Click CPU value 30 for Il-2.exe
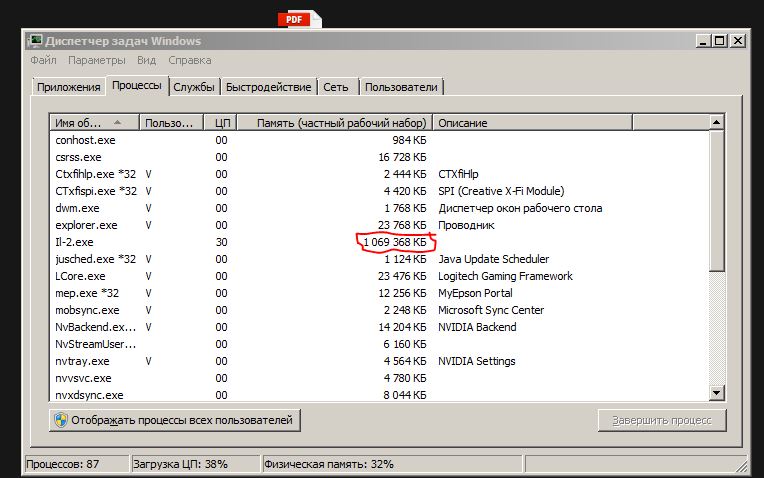Viewport: 764px width, 478px height. pyautogui.click(x=221, y=242)
